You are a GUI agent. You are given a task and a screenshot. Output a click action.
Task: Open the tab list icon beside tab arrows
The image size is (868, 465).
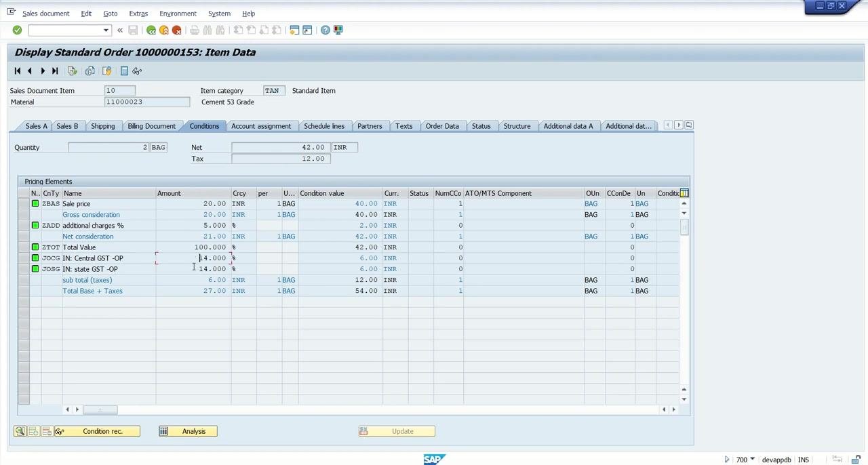pos(689,125)
